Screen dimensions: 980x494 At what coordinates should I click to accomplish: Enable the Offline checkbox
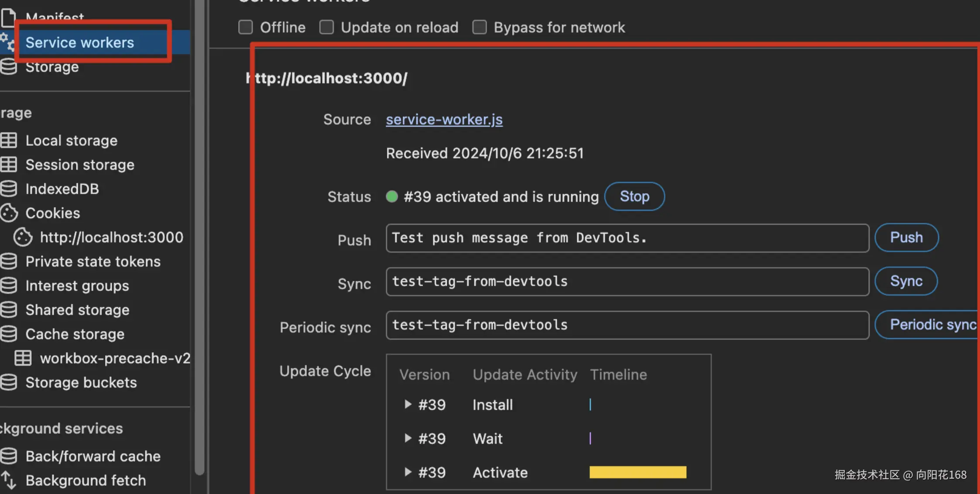coord(246,27)
